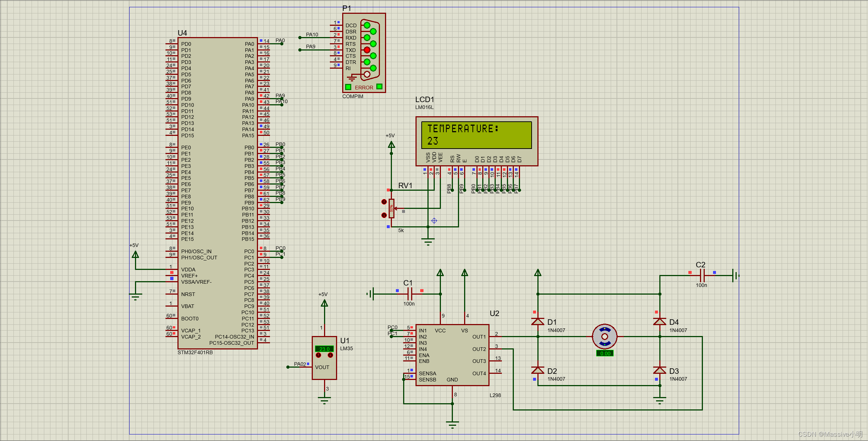Image resolution: width=868 pixels, height=441 pixels.
Task: Select the +5V power terminal above RV1
Action: pyautogui.click(x=391, y=143)
